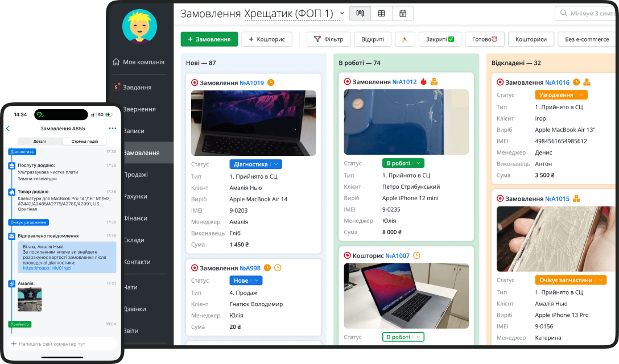
Task: Tap the back arrow in phone app
Action: pyautogui.click(x=8, y=129)
